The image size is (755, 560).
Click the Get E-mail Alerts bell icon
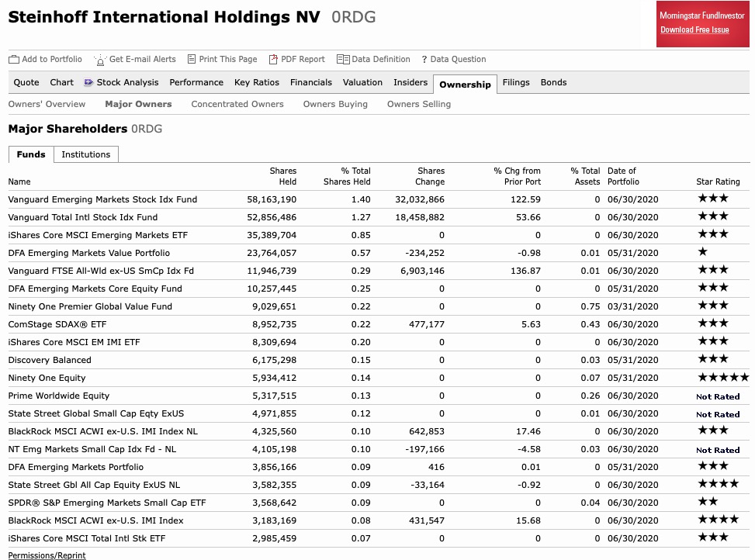coord(99,59)
